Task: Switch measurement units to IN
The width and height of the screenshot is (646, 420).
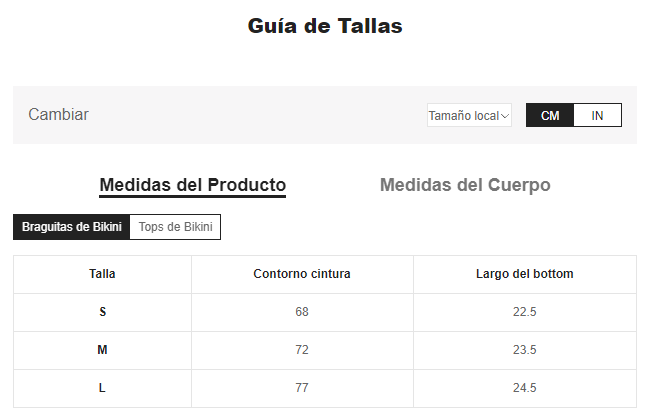Action: [x=597, y=116]
